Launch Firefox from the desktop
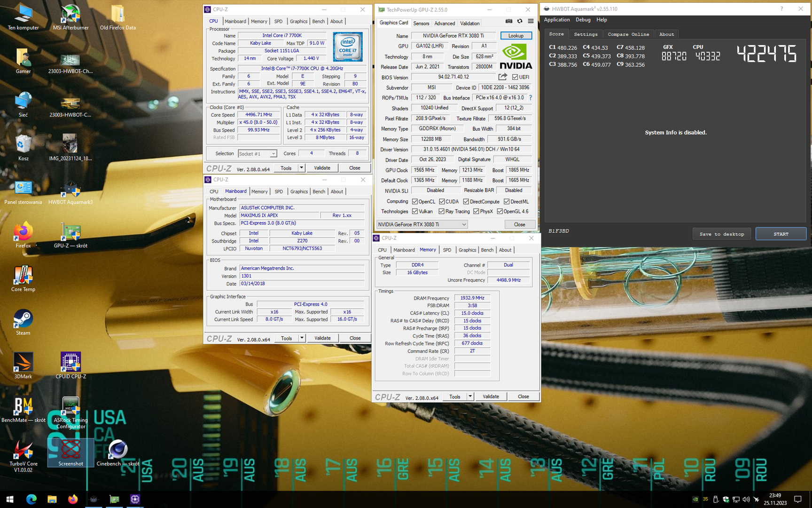This screenshot has width=812, height=508. pyautogui.click(x=23, y=235)
